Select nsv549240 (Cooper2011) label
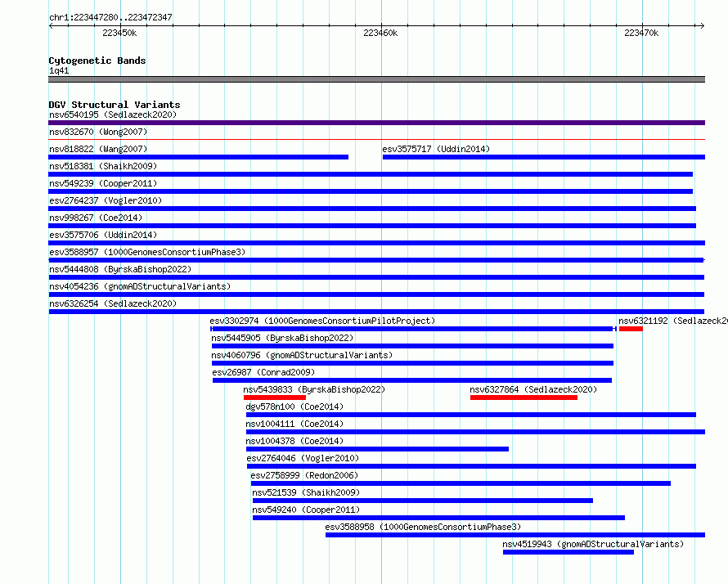728x584 pixels. click(306, 510)
